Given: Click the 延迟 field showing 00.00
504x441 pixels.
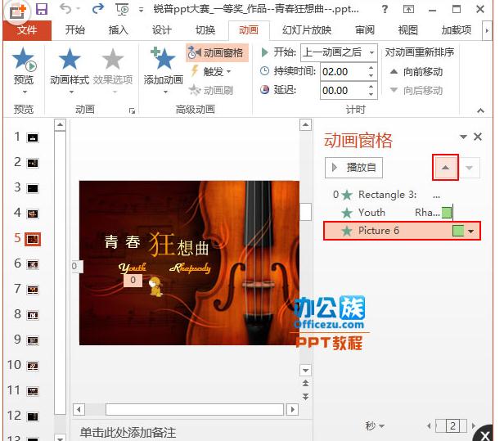Looking at the screenshot, I should pyautogui.click(x=343, y=91).
